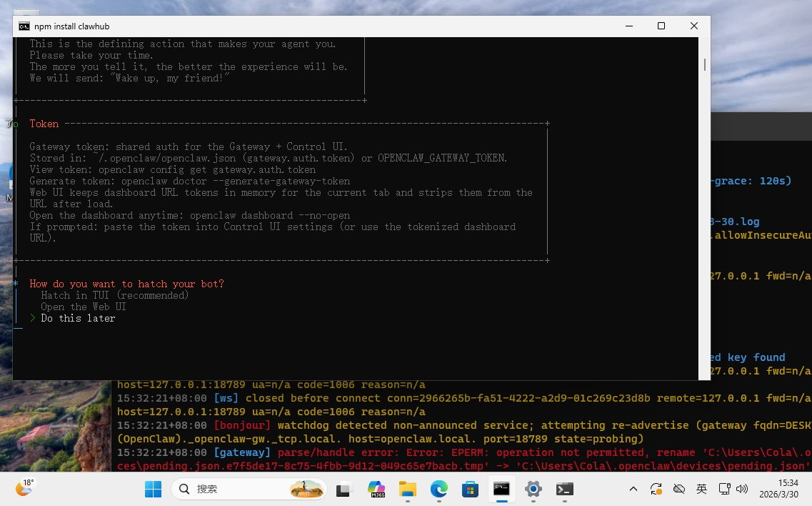Click 'Token' section heading text

(x=44, y=124)
